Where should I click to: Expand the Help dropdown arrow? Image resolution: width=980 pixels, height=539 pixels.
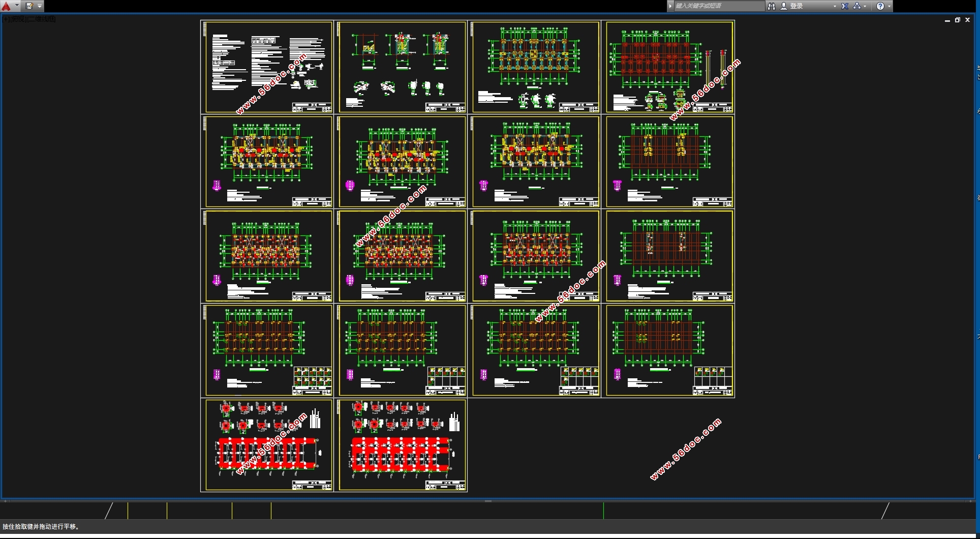(x=889, y=6)
